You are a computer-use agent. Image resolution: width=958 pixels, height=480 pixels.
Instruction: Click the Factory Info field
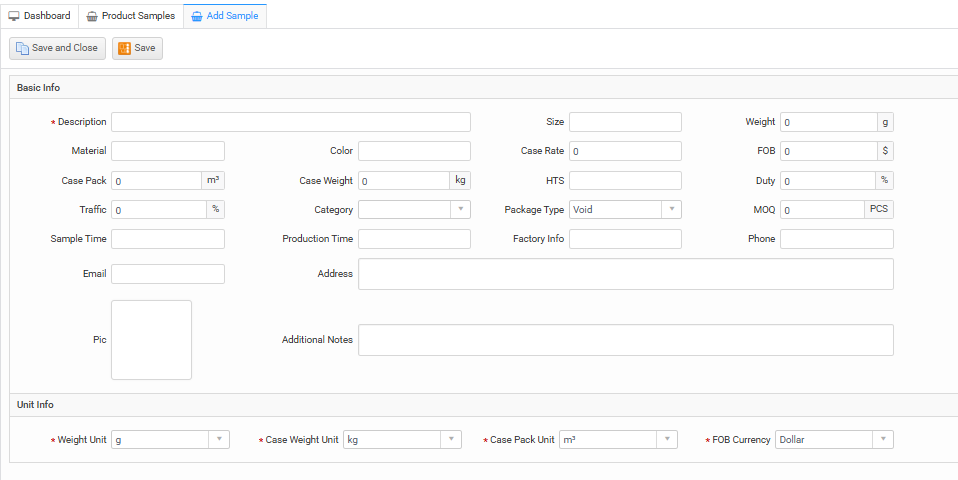625,239
